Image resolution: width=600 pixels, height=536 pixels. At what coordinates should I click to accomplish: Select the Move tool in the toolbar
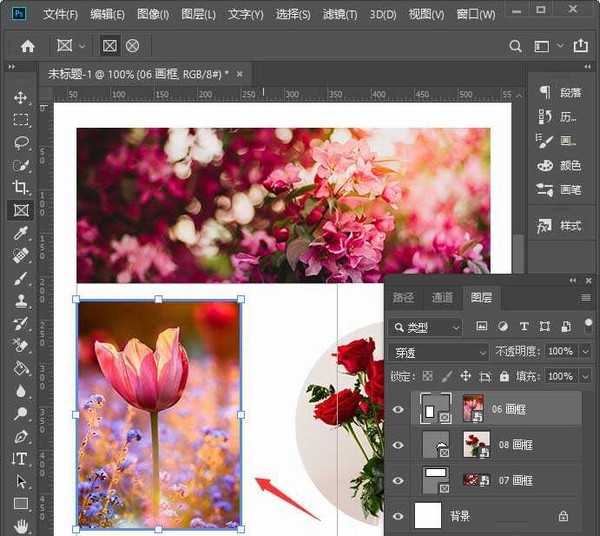(x=20, y=98)
